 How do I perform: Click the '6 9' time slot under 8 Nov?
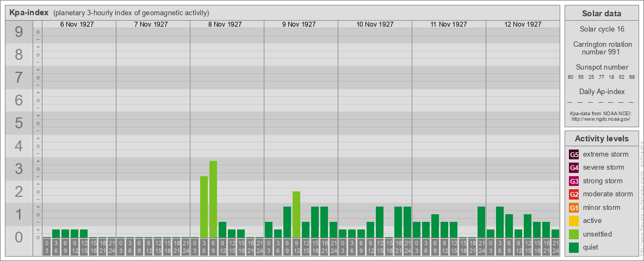point(213,247)
